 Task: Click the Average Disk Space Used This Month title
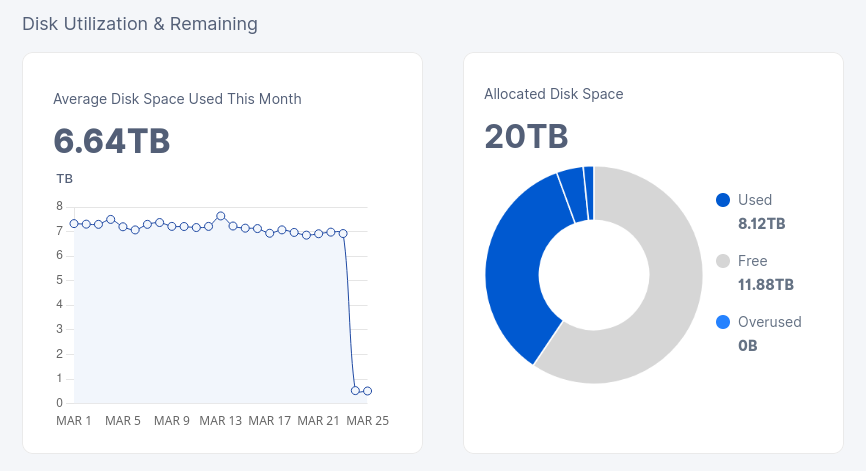pyautogui.click(x=177, y=99)
